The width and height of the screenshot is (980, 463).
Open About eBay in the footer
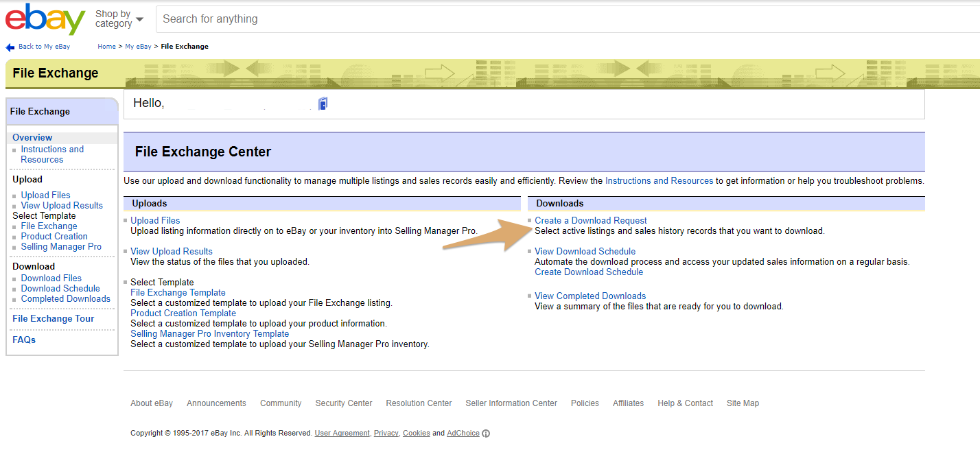point(152,403)
